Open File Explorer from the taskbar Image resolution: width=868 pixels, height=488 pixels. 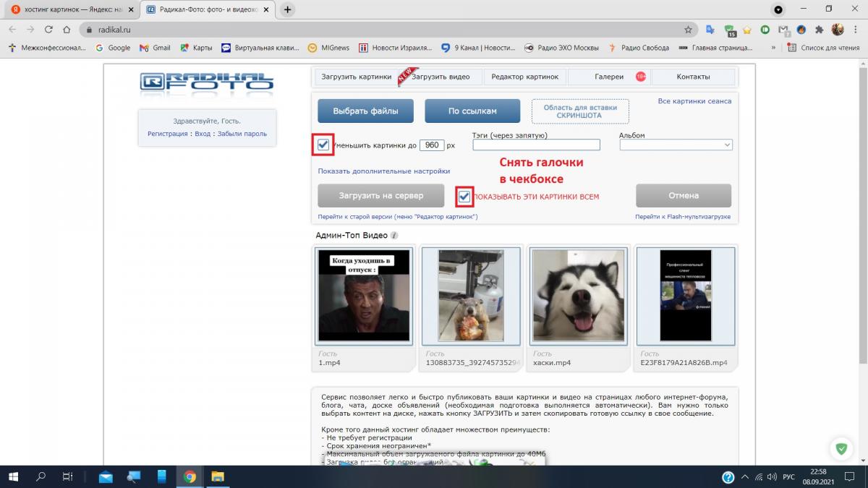coord(217,477)
